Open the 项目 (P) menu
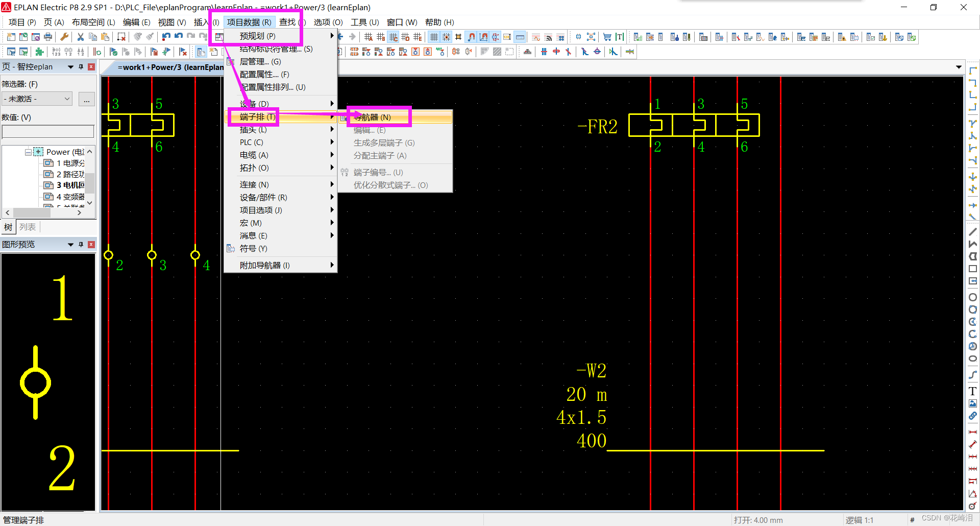The width and height of the screenshot is (980, 526). [x=22, y=22]
